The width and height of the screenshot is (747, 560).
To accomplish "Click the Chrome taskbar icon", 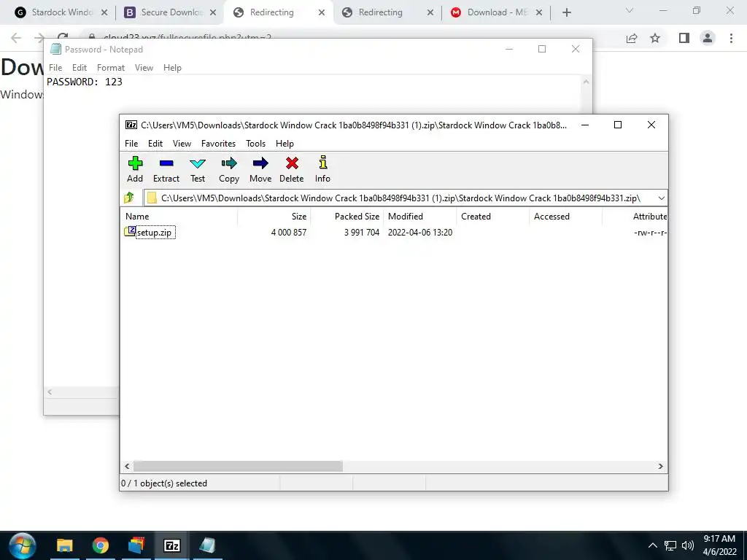I will pyautogui.click(x=100, y=545).
